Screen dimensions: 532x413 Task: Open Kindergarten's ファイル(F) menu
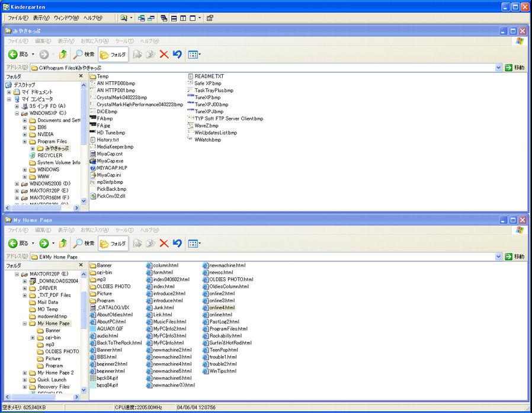18,18
